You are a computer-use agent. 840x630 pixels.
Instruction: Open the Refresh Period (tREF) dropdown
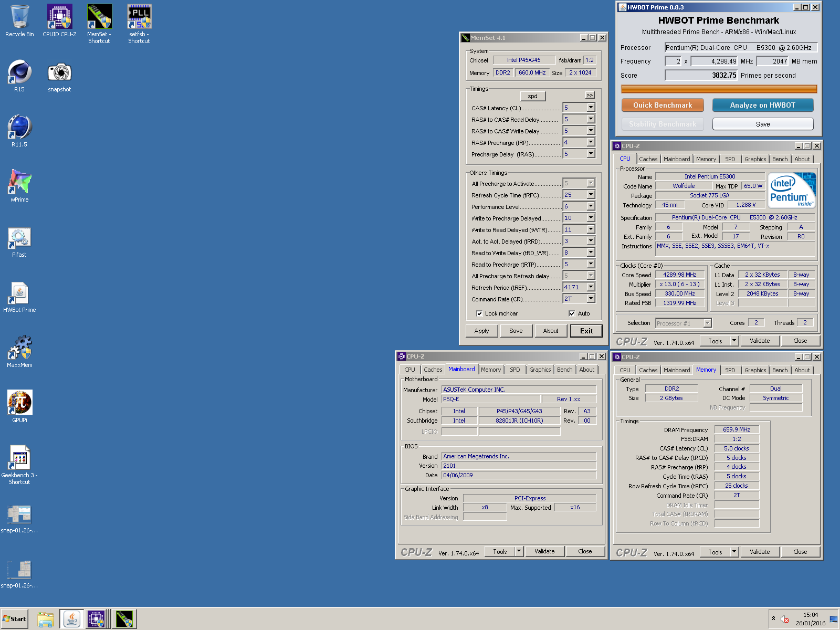coord(591,287)
